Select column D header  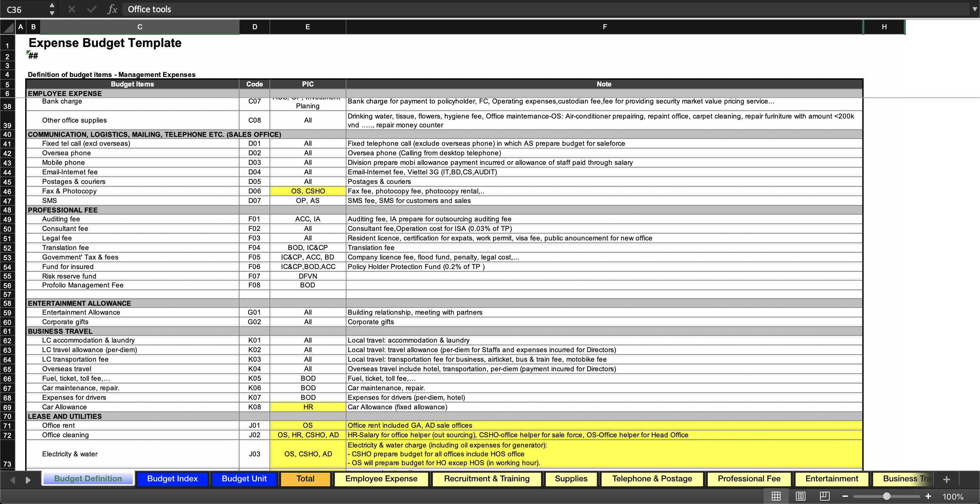pyautogui.click(x=255, y=27)
